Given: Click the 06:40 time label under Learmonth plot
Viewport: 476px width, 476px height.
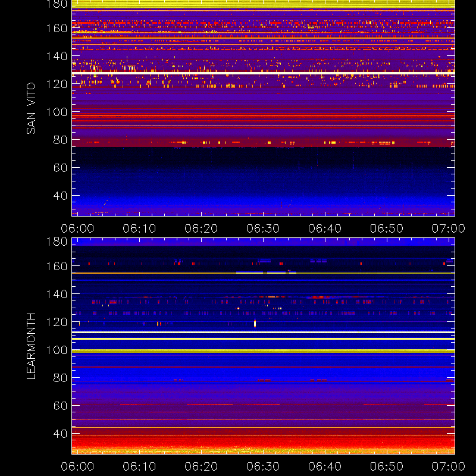Looking at the screenshot, I should pyautogui.click(x=325, y=466).
